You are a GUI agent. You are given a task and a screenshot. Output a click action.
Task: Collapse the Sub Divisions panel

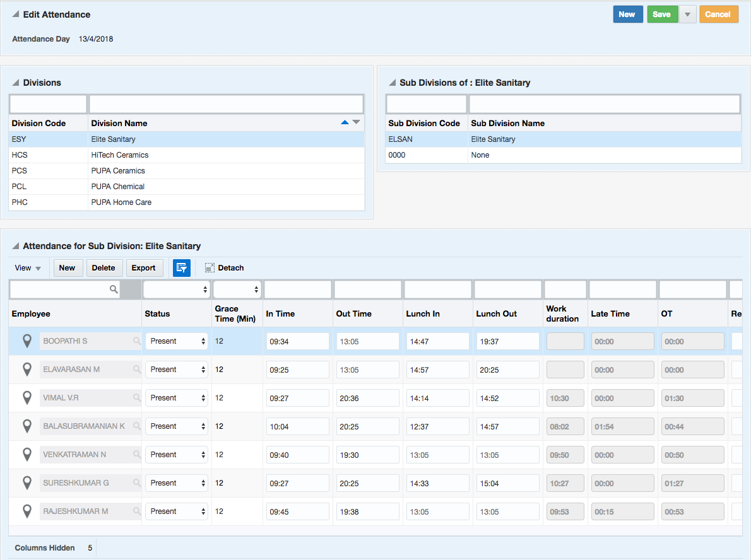[393, 83]
